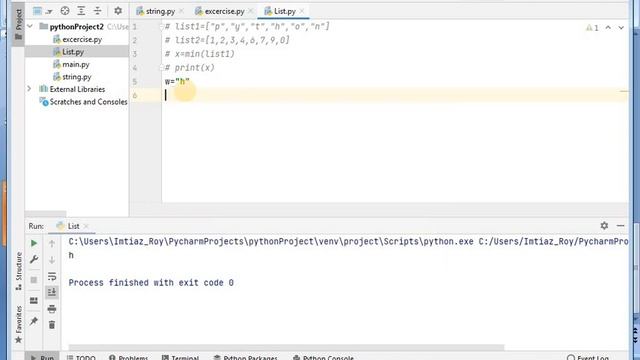The width and height of the screenshot is (640, 360).
Task: Open Project view selector dropdown
Action: point(42,11)
